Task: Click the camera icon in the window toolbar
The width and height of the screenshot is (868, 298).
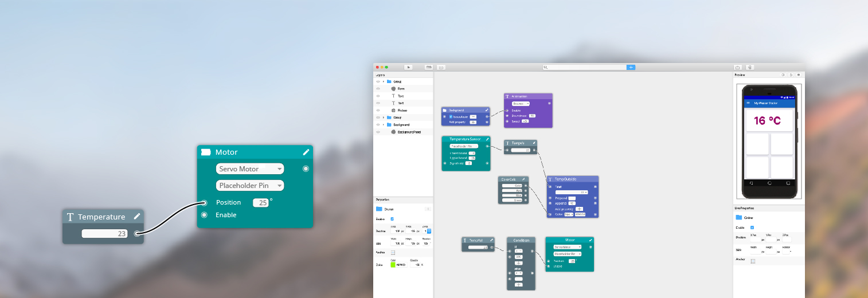Action: [737, 68]
